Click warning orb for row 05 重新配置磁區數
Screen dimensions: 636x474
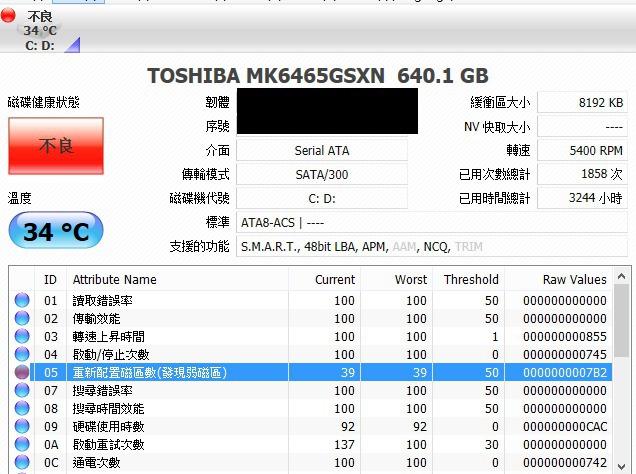pyautogui.click(x=22, y=372)
